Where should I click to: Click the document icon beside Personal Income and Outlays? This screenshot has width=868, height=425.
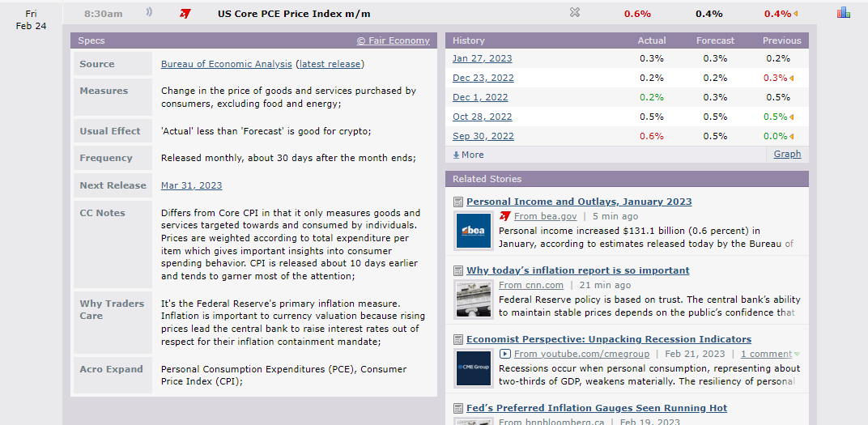point(457,202)
